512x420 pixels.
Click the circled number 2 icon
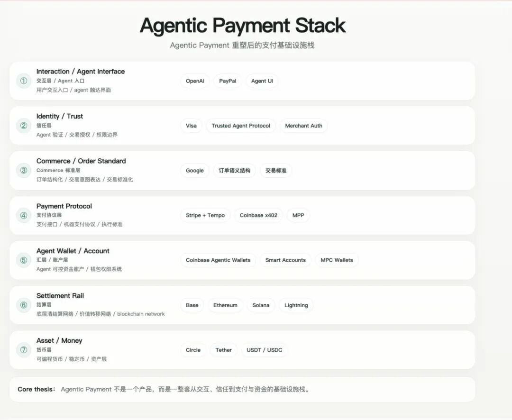(23, 126)
